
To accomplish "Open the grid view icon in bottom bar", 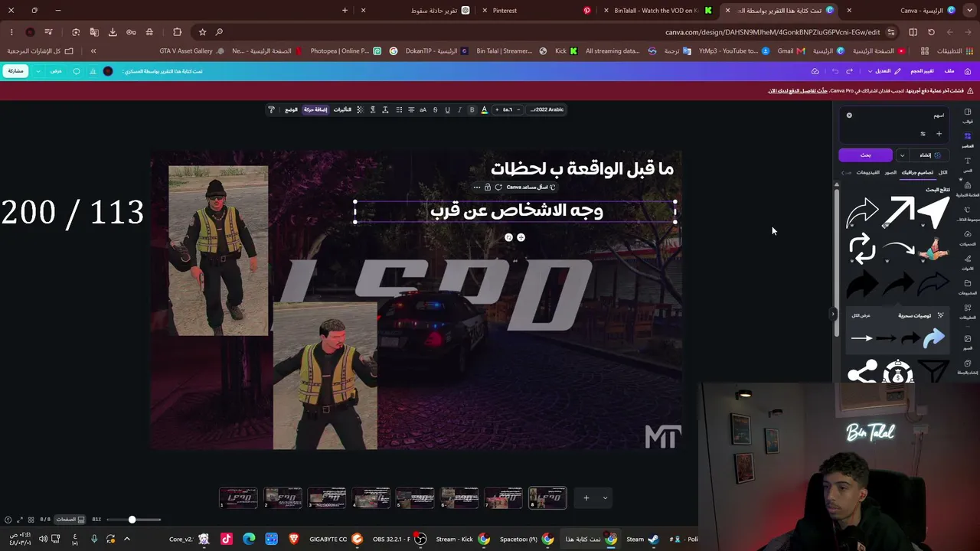I will click(x=31, y=520).
